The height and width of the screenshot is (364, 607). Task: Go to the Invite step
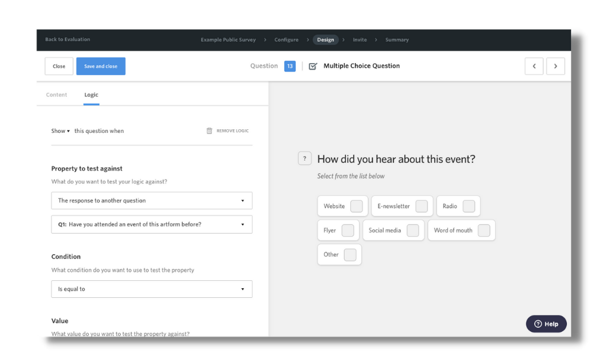(359, 40)
